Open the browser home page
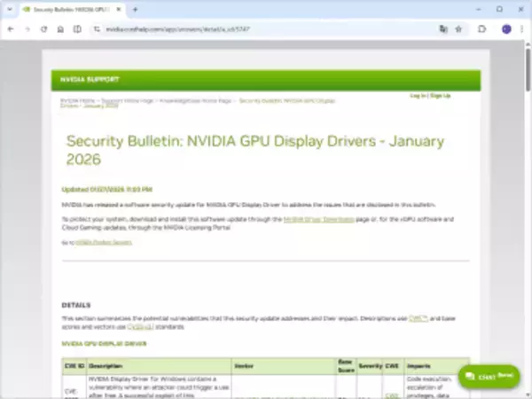This screenshot has height=399, width=532. (x=60, y=29)
